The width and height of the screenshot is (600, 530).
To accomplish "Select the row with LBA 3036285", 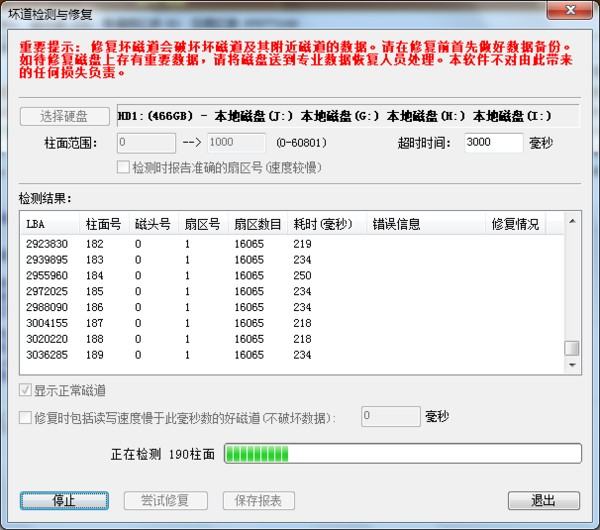I will (292, 355).
